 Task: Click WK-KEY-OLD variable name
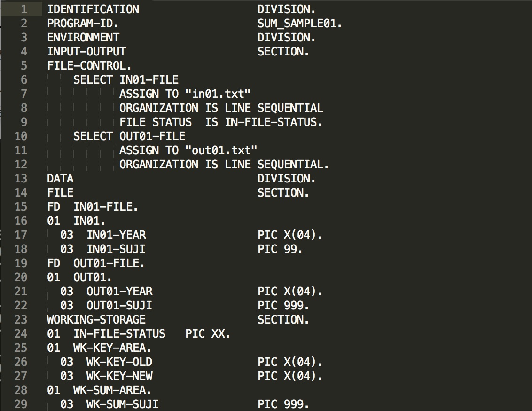[x=119, y=362]
